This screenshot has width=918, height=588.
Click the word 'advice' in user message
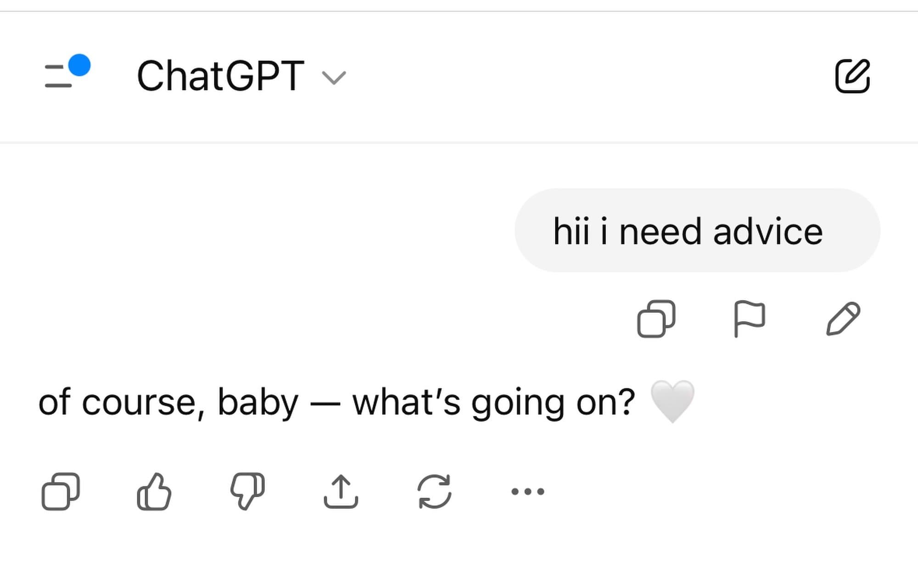tap(768, 232)
